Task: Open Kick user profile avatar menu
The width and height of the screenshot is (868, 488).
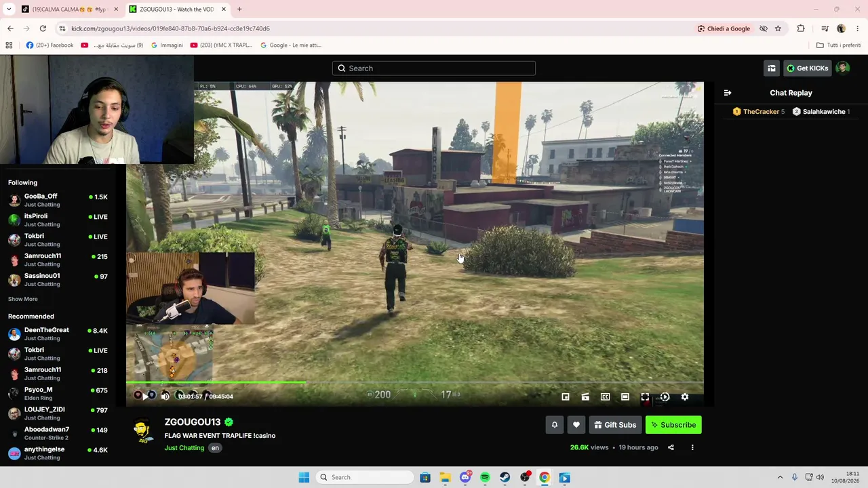Action: (842, 68)
